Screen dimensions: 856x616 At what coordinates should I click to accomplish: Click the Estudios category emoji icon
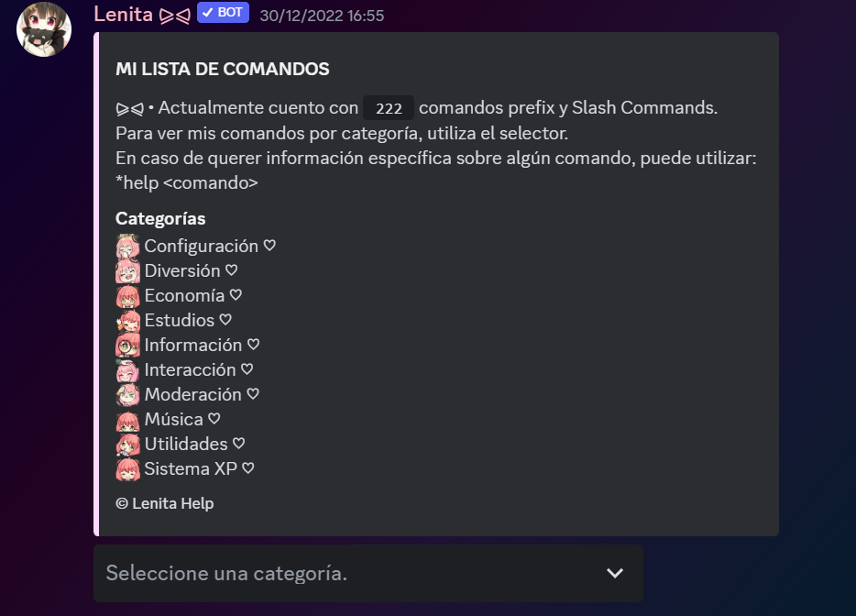pyautogui.click(x=127, y=320)
